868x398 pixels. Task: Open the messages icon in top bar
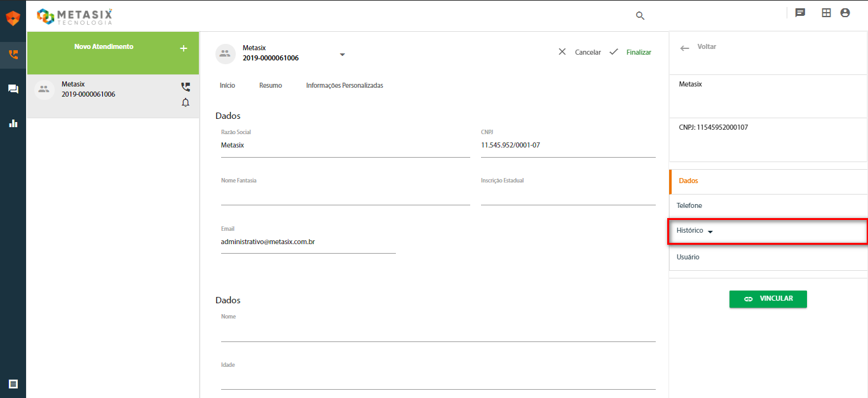click(801, 13)
